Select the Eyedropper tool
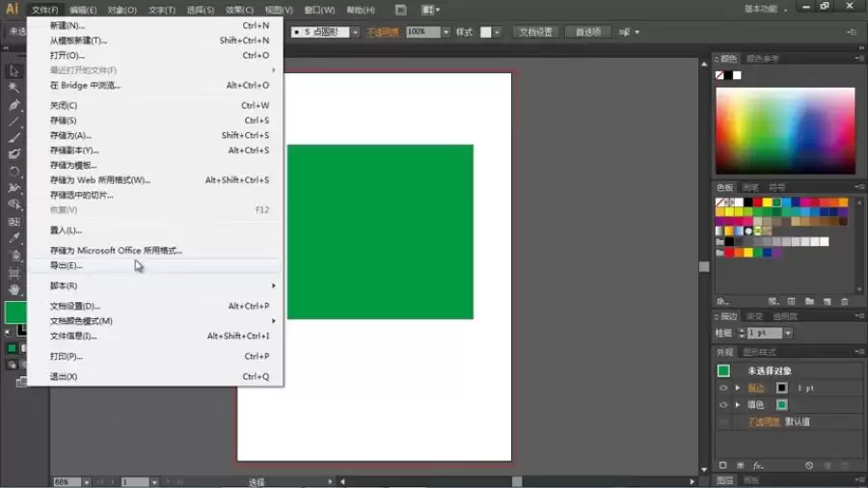The height and width of the screenshot is (488, 868). (x=14, y=238)
